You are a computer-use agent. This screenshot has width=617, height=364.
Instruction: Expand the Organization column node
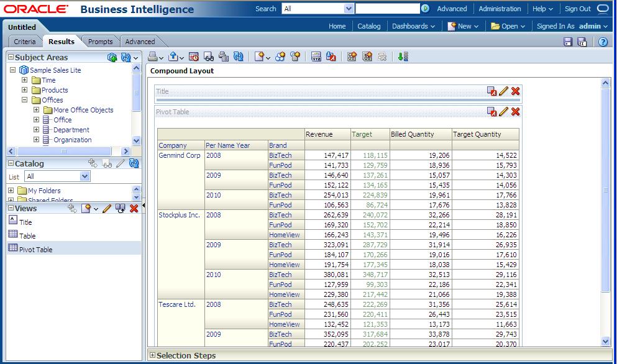tap(36, 139)
